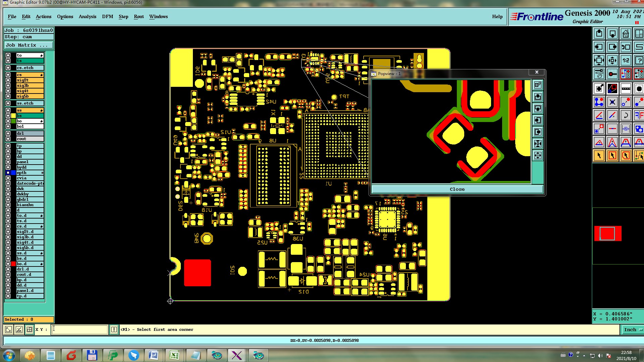Toggle the checkbox for layer ss.etch
Image resolution: width=644 pixels, height=362 pixels.
click(x=8, y=103)
